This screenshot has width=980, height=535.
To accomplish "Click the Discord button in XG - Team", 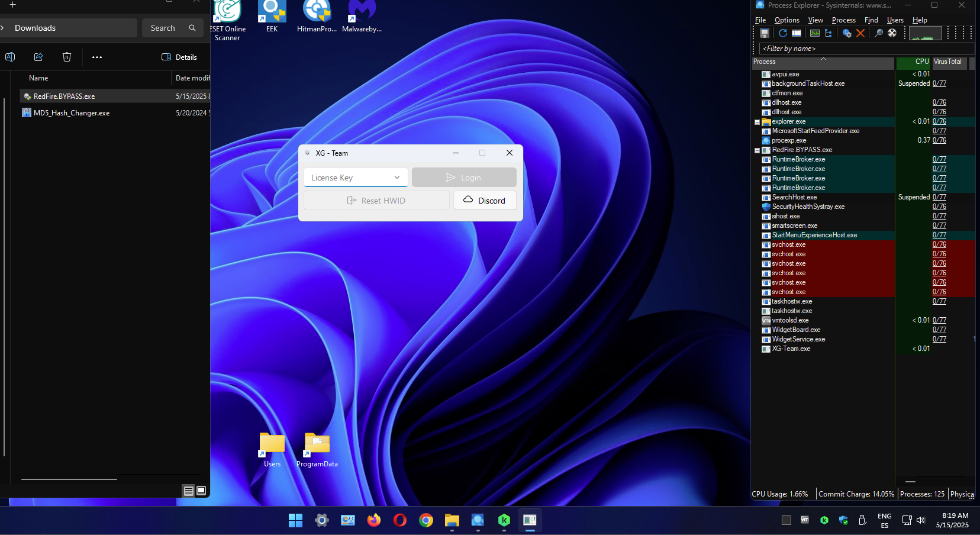I will (x=485, y=201).
